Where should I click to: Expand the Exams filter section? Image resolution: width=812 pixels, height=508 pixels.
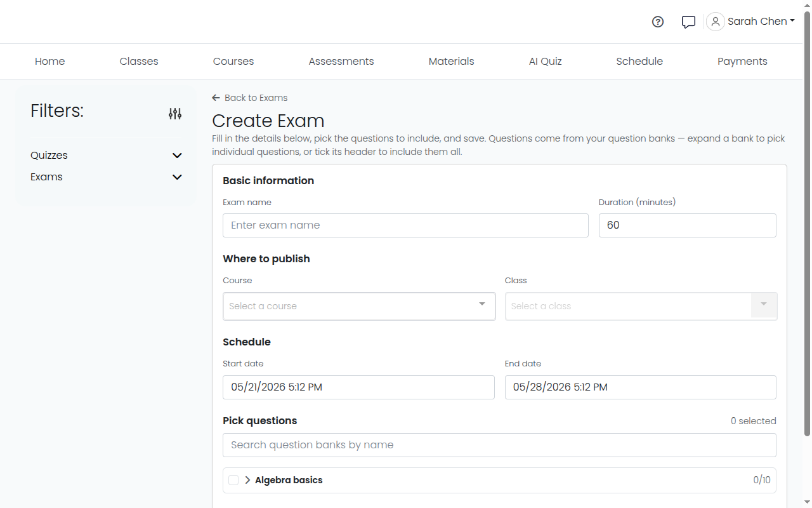pyautogui.click(x=177, y=177)
